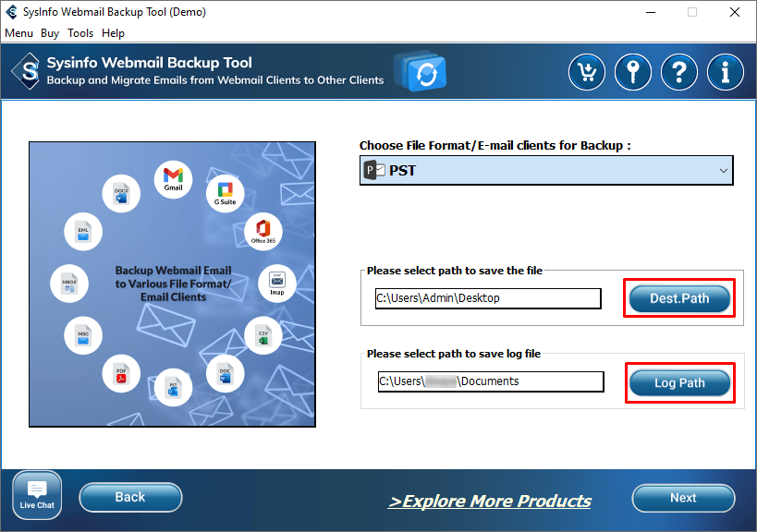The height and width of the screenshot is (532, 757).
Task: Close the application window
Action: (734, 12)
